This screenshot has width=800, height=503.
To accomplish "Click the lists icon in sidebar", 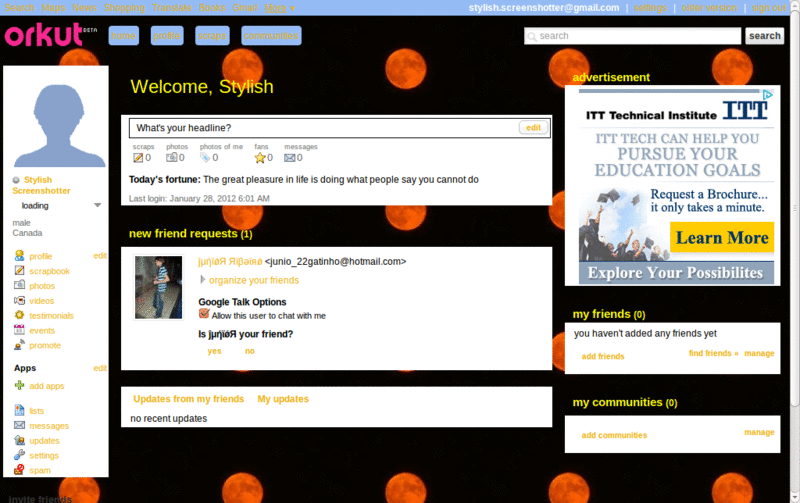I will (19, 410).
